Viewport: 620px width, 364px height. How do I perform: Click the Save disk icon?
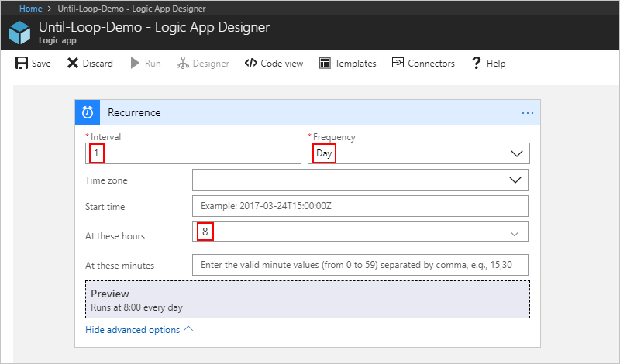tap(22, 64)
